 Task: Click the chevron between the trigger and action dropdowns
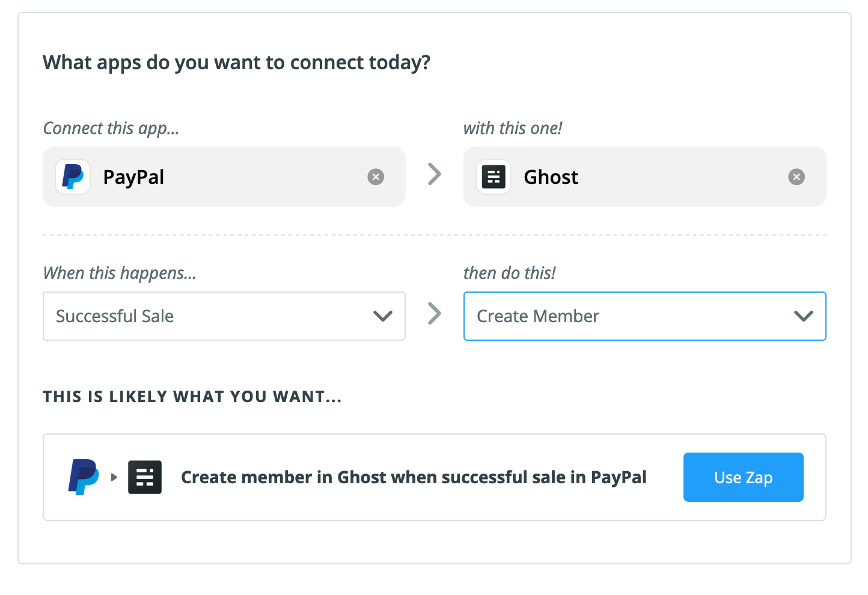tap(434, 313)
